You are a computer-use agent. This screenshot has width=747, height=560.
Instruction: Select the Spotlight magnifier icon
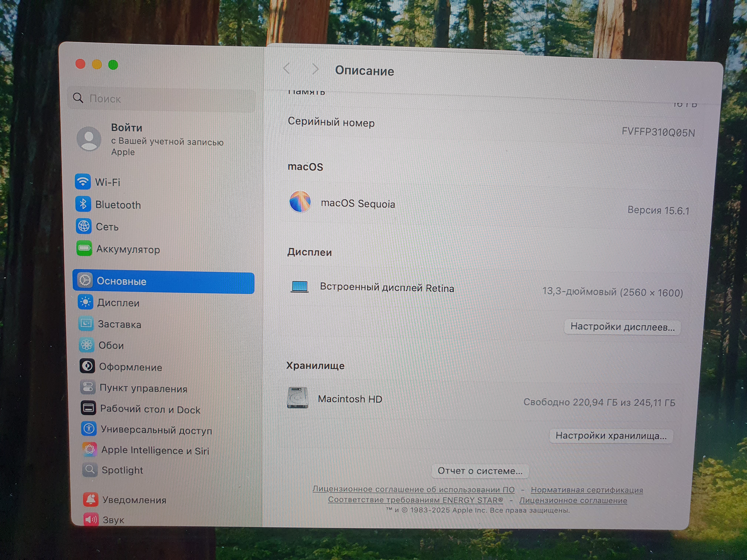[90, 470]
